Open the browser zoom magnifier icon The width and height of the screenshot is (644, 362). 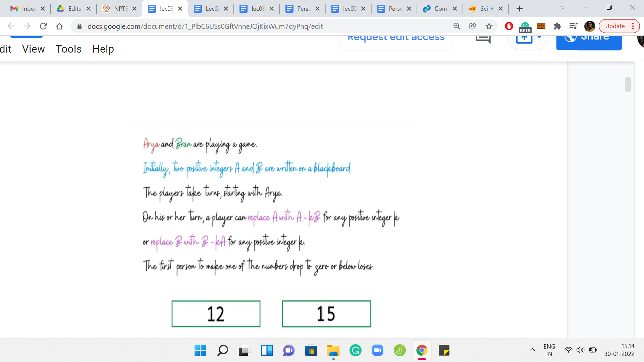tap(457, 26)
